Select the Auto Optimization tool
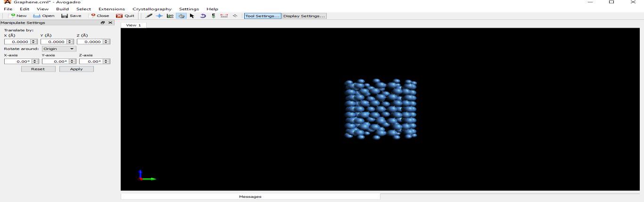644x202 pixels. tap(214, 16)
